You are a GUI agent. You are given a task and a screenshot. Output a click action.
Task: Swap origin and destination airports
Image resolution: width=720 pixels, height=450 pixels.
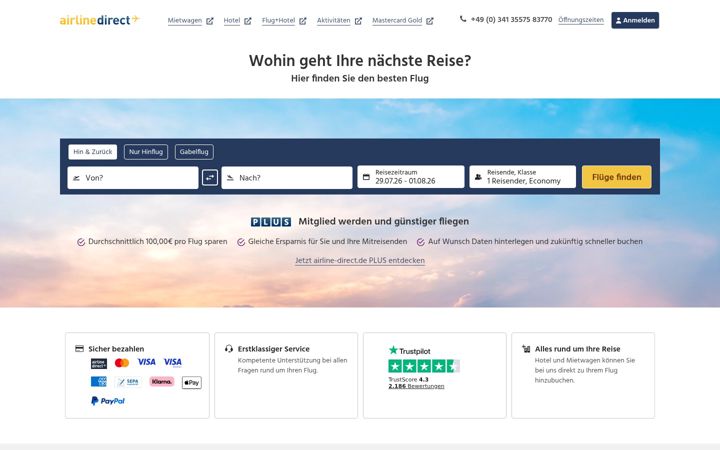tap(210, 178)
